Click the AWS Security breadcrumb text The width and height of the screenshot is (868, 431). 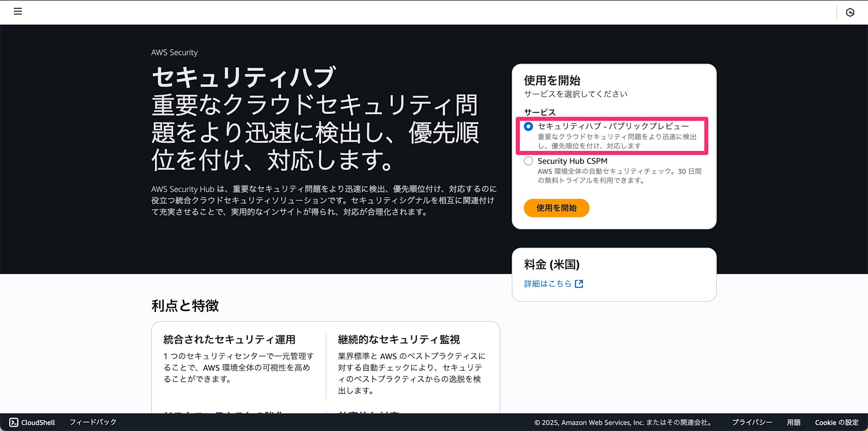click(174, 53)
